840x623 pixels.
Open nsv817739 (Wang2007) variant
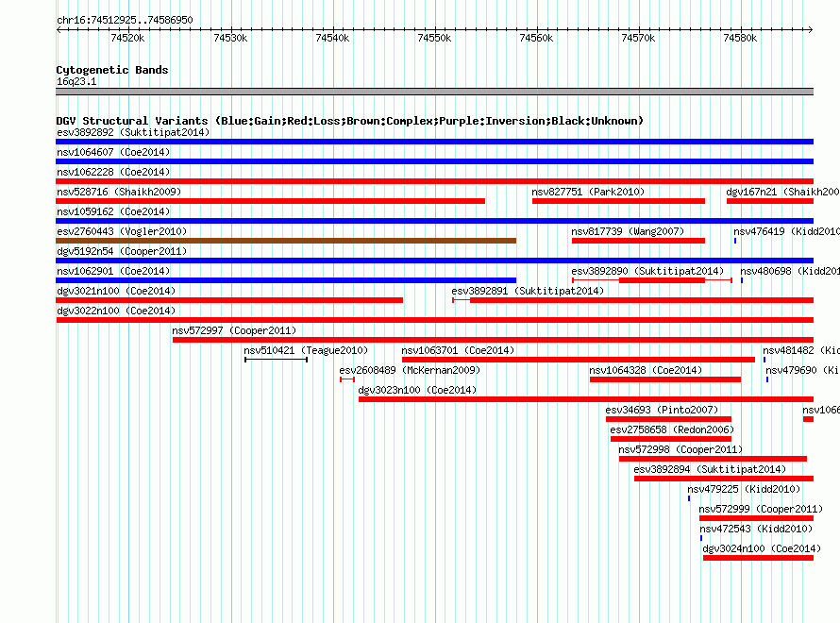628,231
